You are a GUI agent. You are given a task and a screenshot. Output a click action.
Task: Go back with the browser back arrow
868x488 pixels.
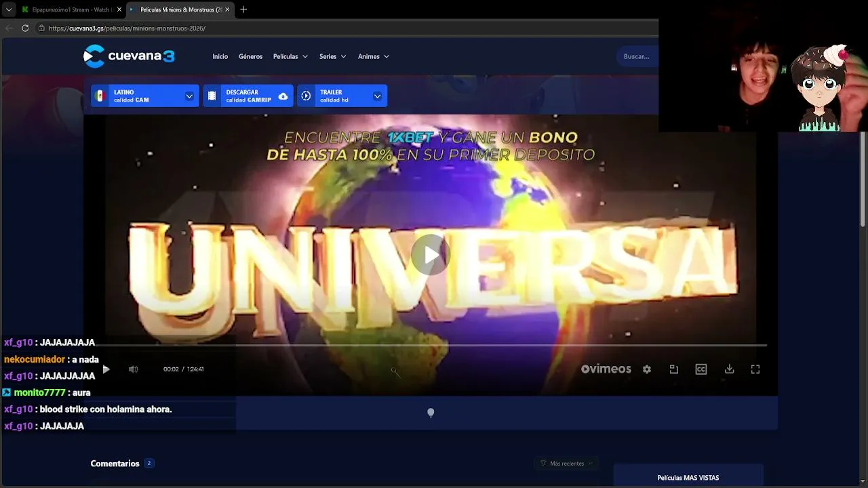point(9,28)
